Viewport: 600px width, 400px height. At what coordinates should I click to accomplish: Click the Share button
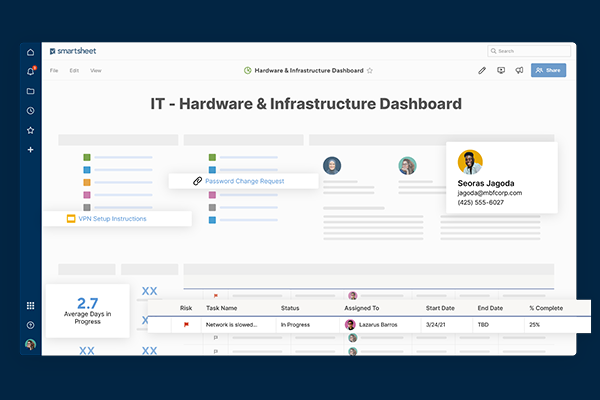pyautogui.click(x=548, y=70)
